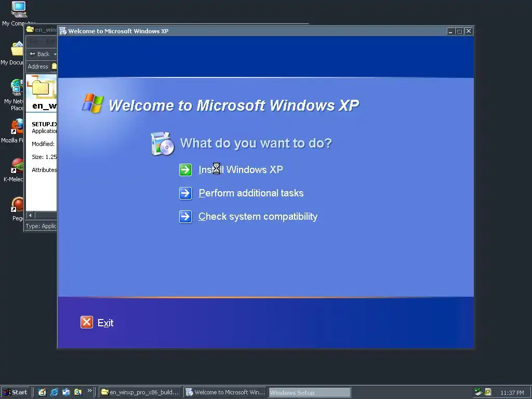Click the Exit text link

pos(105,323)
